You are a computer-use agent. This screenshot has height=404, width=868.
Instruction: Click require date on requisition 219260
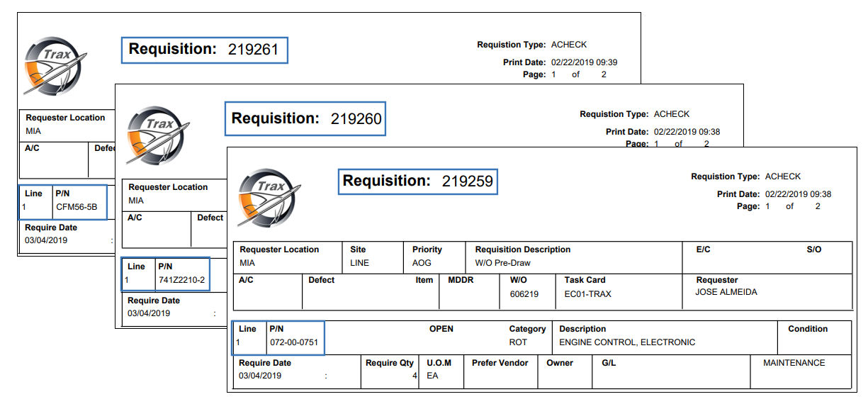point(149,313)
